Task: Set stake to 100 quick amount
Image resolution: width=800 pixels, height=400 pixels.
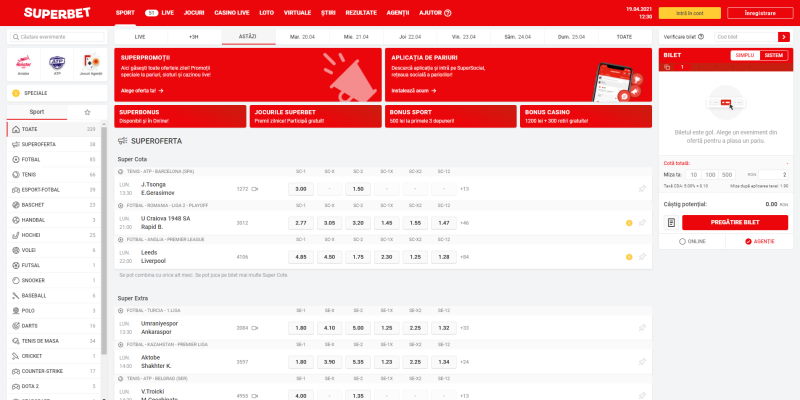Action: tap(710, 174)
